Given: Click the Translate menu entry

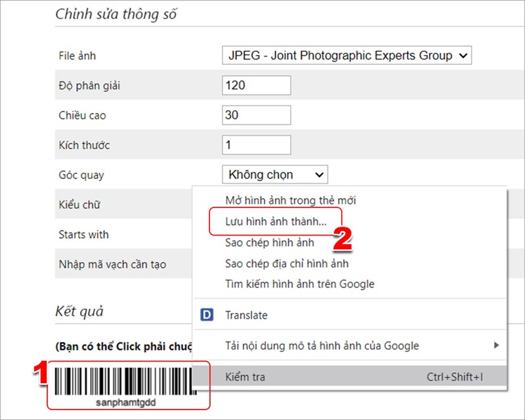Looking at the screenshot, I should 247,314.
